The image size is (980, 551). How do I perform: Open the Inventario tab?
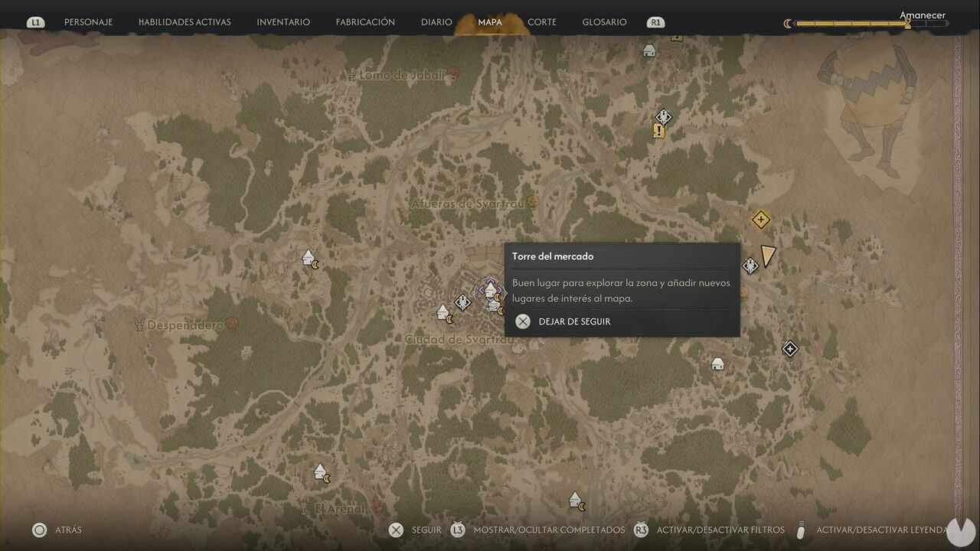coord(283,22)
